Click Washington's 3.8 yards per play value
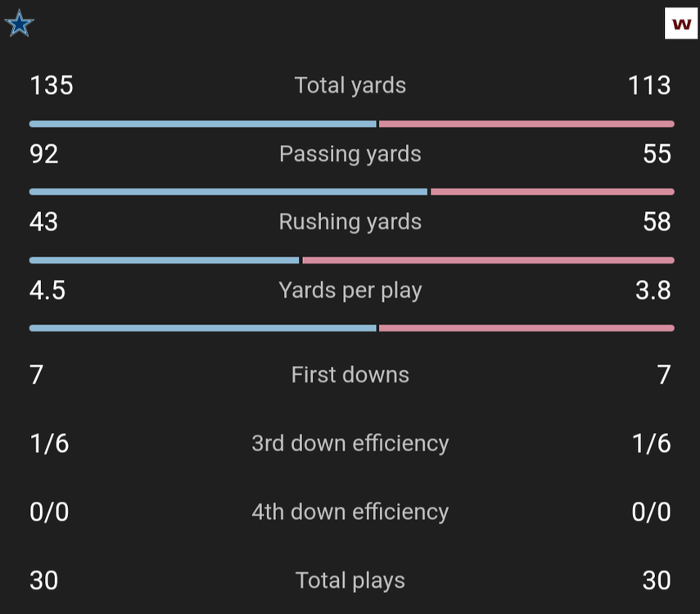 click(653, 291)
